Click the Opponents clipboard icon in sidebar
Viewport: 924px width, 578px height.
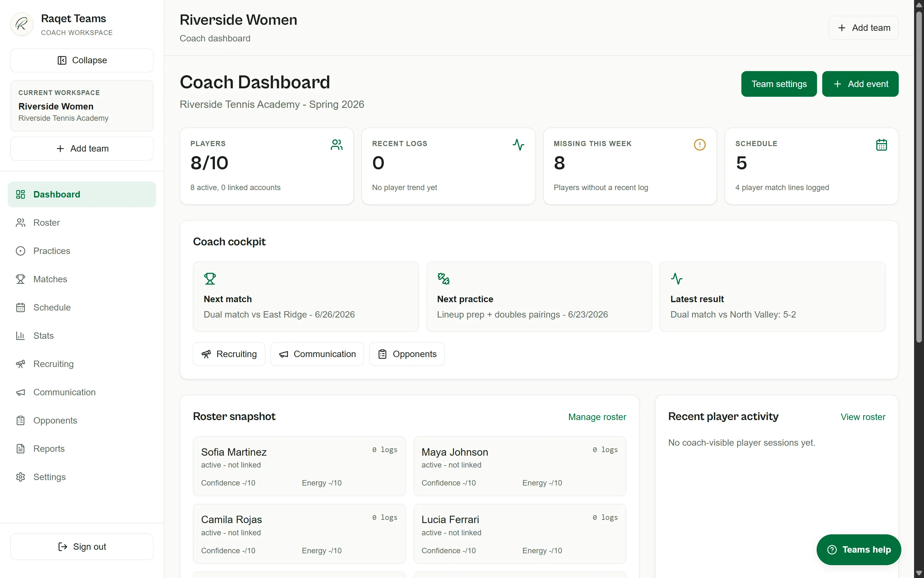click(21, 421)
